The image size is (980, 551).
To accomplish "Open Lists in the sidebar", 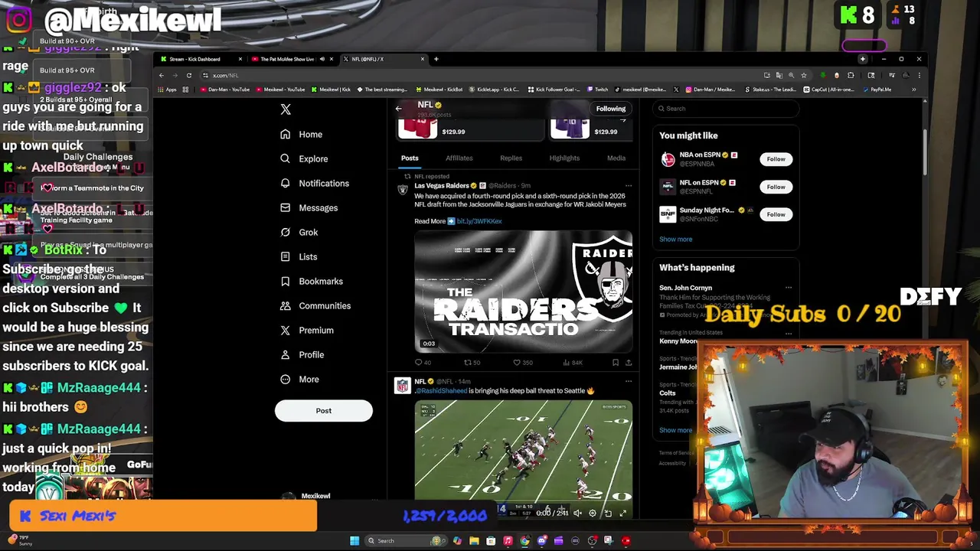I will 299,256.
